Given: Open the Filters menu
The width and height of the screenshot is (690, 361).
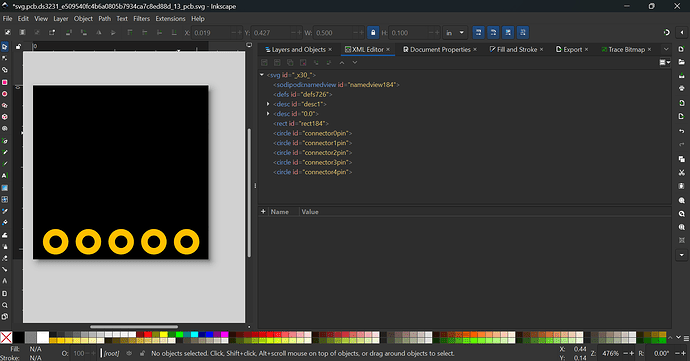Looking at the screenshot, I should pyautogui.click(x=141, y=18).
